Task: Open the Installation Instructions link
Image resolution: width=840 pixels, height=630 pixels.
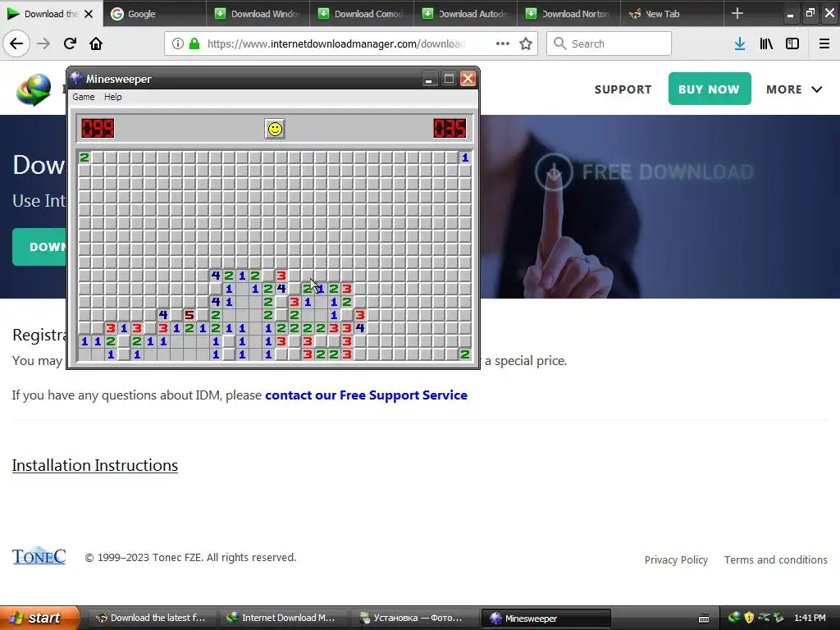Action: pos(95,465)
